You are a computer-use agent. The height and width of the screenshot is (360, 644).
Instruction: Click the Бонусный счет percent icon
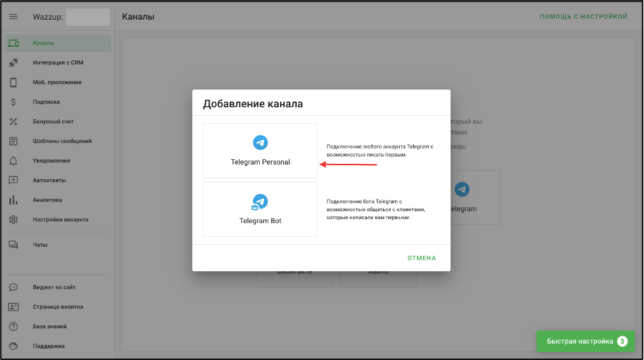13,122
